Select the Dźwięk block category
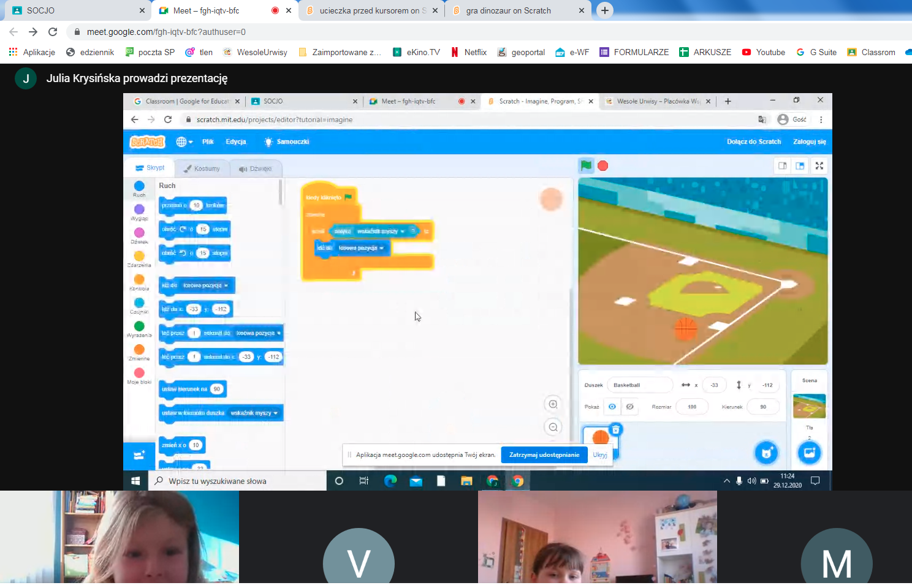Image resolution: width=912 pixels, height=588 pixels. pyautogui.click(x=139, y=235)
